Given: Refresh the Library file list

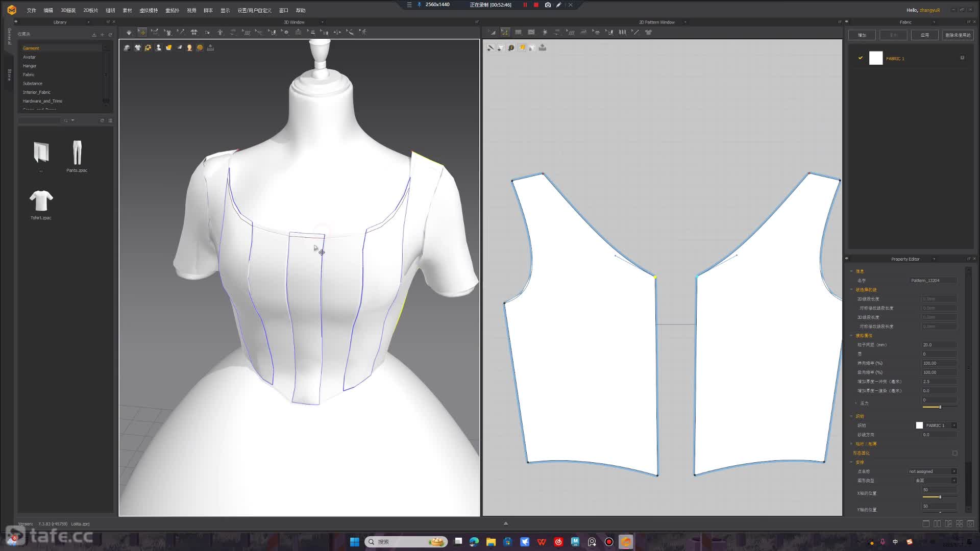Looking at the screenshot, I should click(102, 120).
